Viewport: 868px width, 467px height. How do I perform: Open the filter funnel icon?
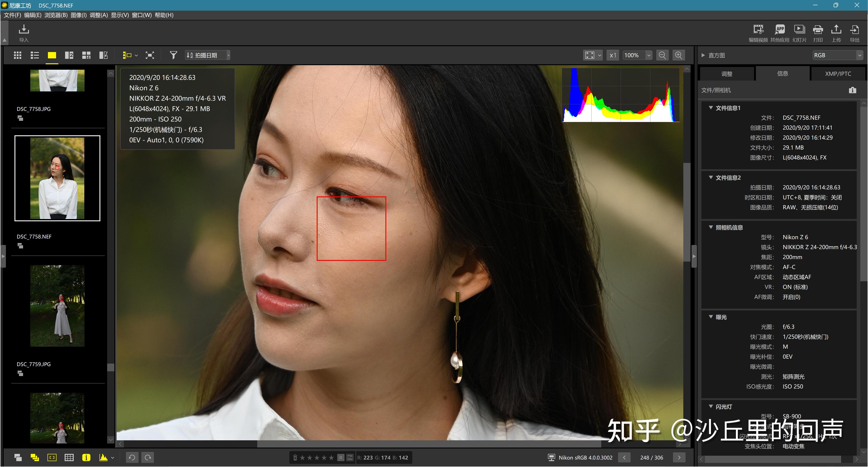(173, 55)
